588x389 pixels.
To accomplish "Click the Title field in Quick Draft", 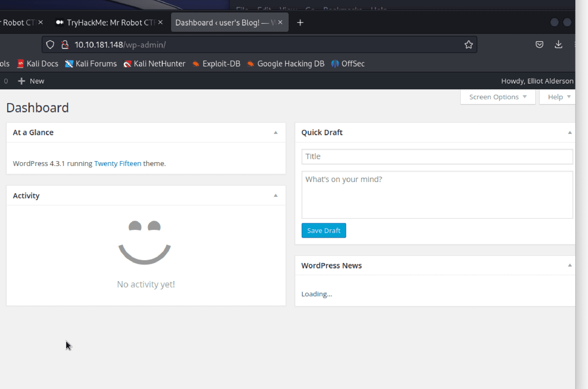I will coord(436,156).
